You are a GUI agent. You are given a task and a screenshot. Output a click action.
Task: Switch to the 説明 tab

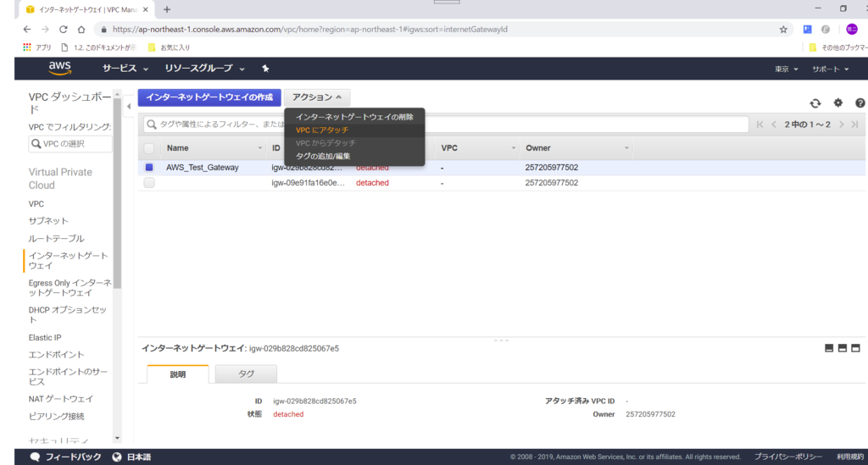[x=178, y=374]
